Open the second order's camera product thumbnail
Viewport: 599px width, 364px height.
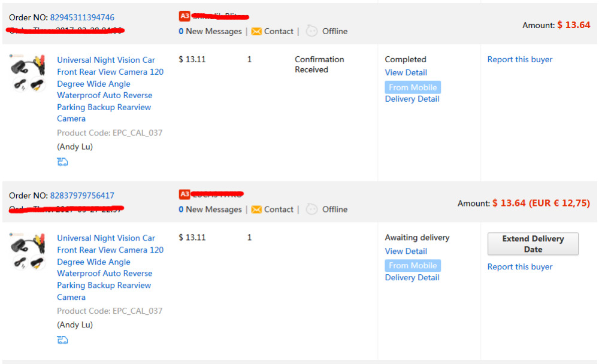[28, 251]
